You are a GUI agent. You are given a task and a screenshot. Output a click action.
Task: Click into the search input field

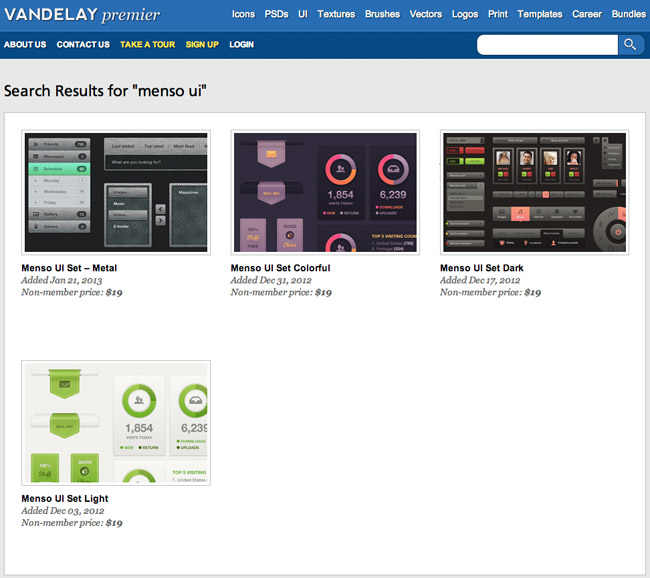click(x=547, y=45)
